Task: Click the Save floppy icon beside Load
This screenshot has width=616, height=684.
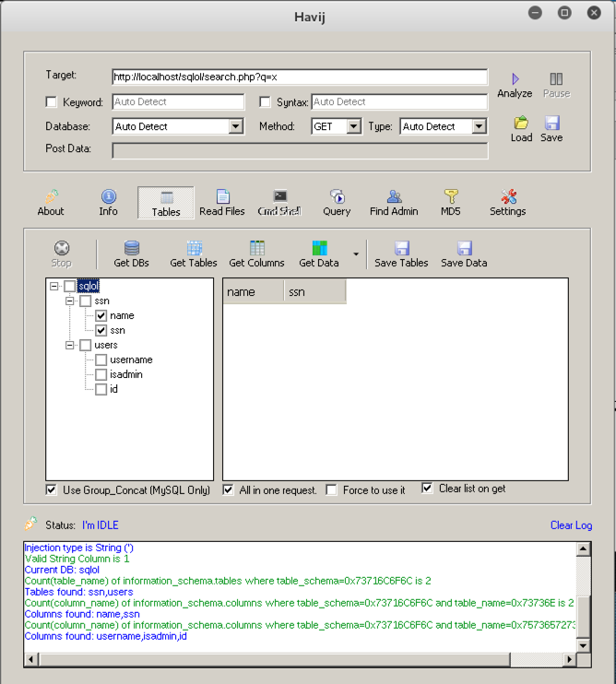Action: tap(551, 123)
